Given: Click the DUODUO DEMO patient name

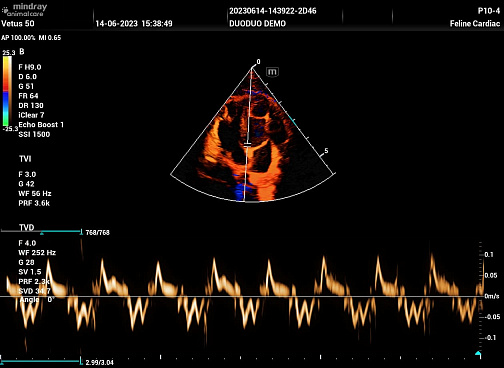Looking at the screenshot, I should (x=257, y=24).
